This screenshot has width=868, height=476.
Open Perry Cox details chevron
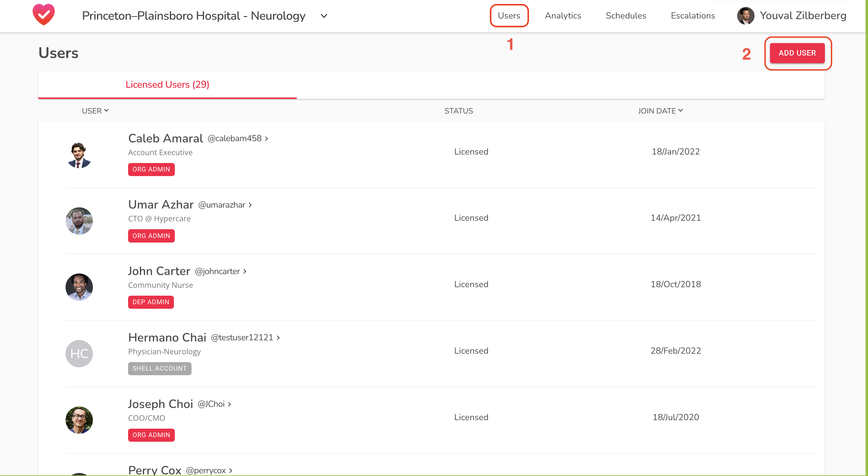(x=231, y=471)
